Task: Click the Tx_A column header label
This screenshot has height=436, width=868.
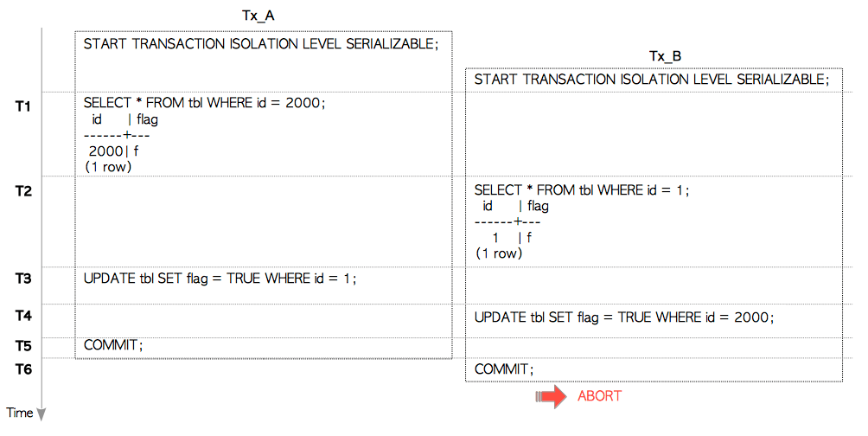Action: [258, 16]
